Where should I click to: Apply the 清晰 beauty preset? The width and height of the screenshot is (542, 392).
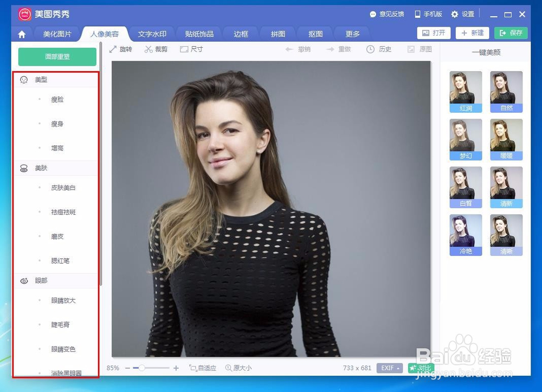click(x=506, y=235)
